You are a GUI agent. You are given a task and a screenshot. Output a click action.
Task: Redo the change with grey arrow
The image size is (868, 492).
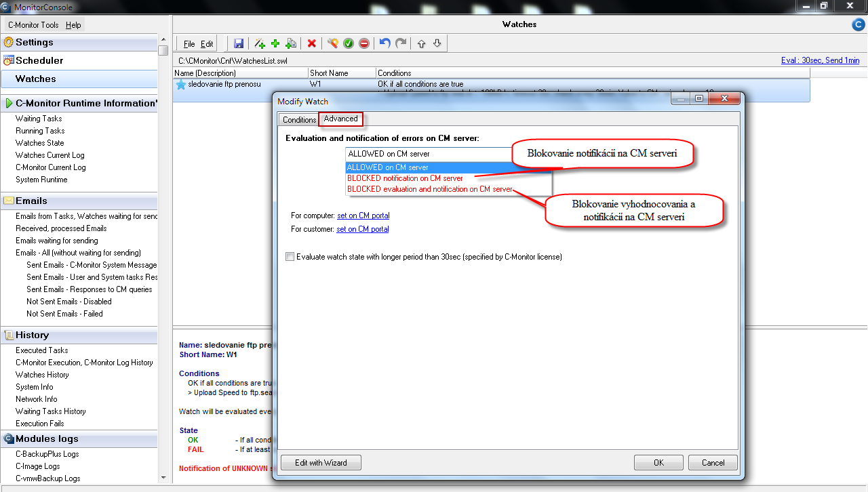coord(401,43)
